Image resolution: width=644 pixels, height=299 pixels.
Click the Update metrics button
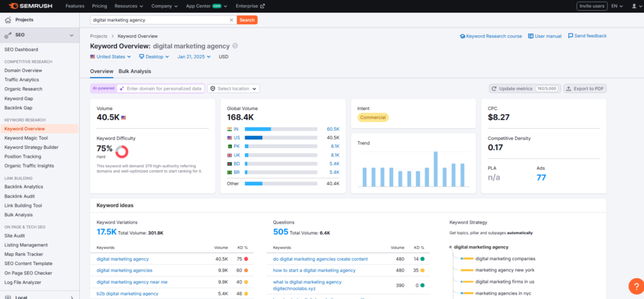pyautogui.click(x=525, y=89)
